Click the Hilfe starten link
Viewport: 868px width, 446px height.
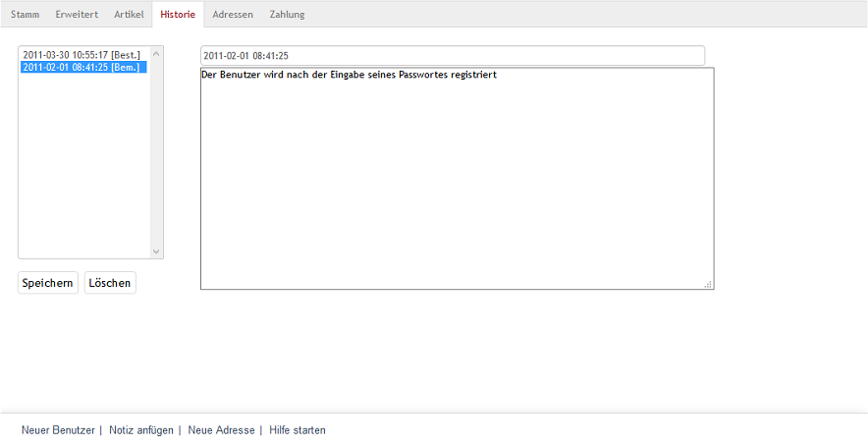click(x=298, y=430)
